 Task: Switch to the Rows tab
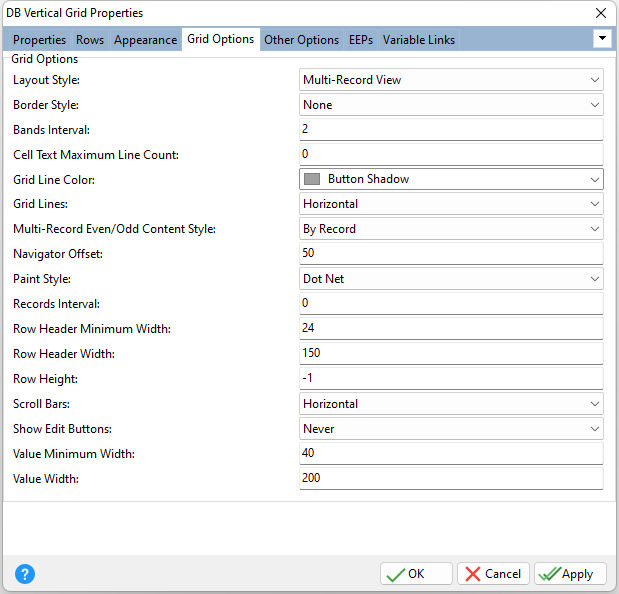click(90, 40)
